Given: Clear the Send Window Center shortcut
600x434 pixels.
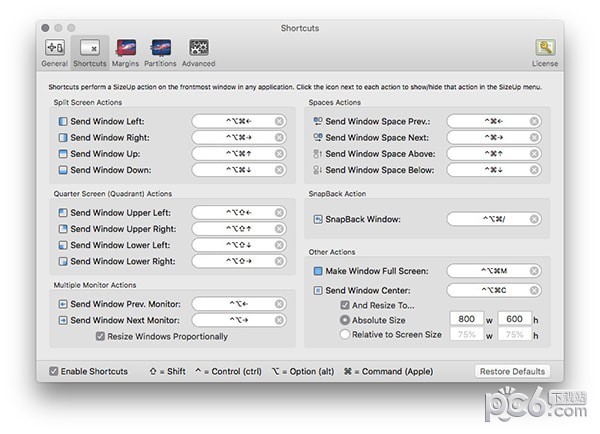Looking at the screenshot, I should (x=534, y=290).
